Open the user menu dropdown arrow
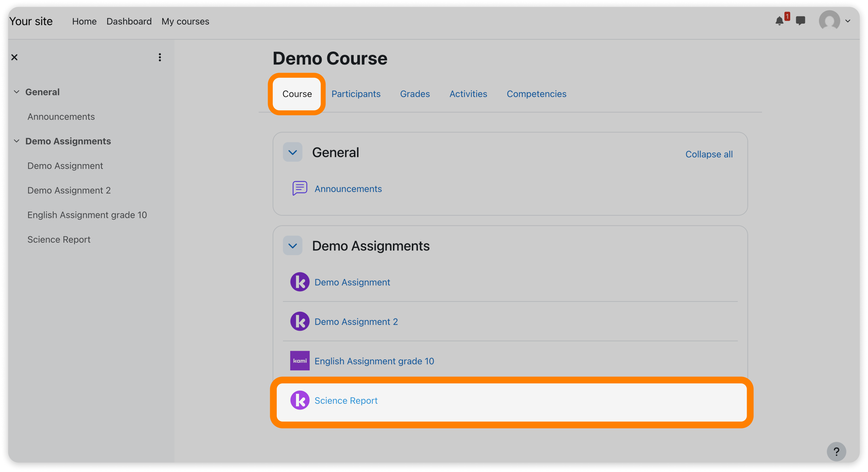Screen dimensions: 868x472 (x=848, y=21)
